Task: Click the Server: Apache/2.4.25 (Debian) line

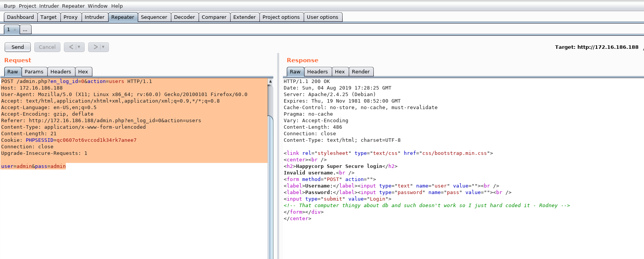Action: coord(330,95)
